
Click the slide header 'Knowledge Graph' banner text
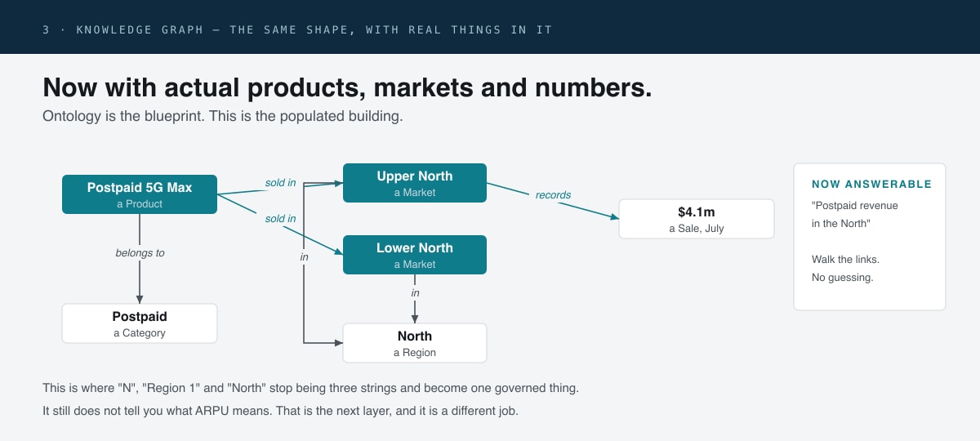coord(297,29)
